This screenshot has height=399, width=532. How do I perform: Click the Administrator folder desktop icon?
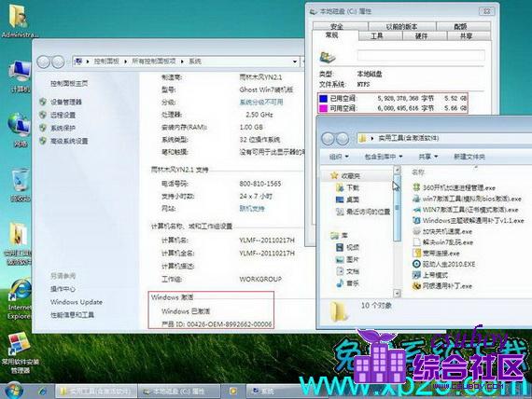tap(19, 20)
